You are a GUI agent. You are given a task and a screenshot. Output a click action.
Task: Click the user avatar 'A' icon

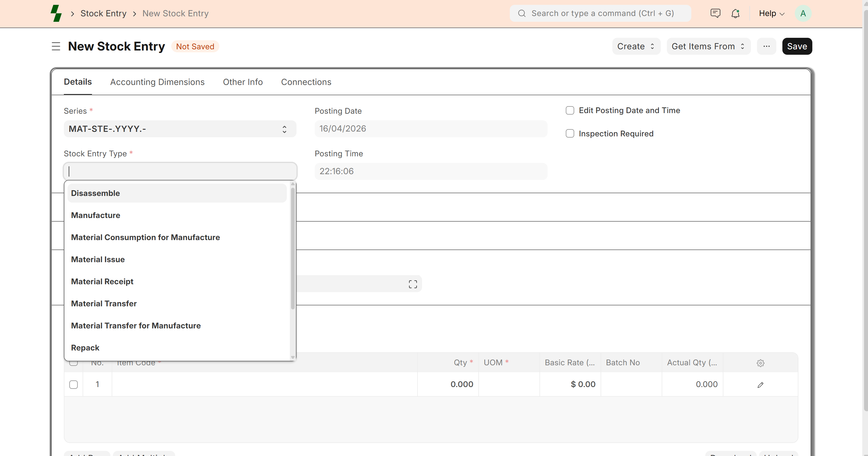click(x=803, y=14)
